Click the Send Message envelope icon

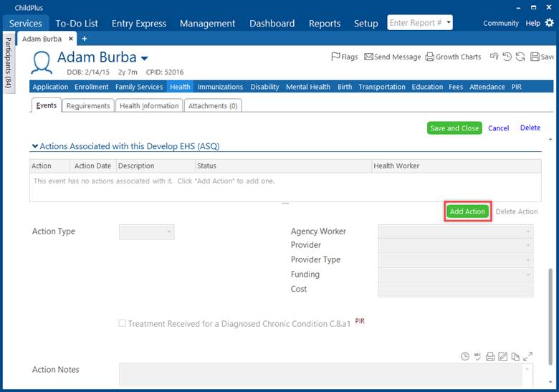pos(393,57)
